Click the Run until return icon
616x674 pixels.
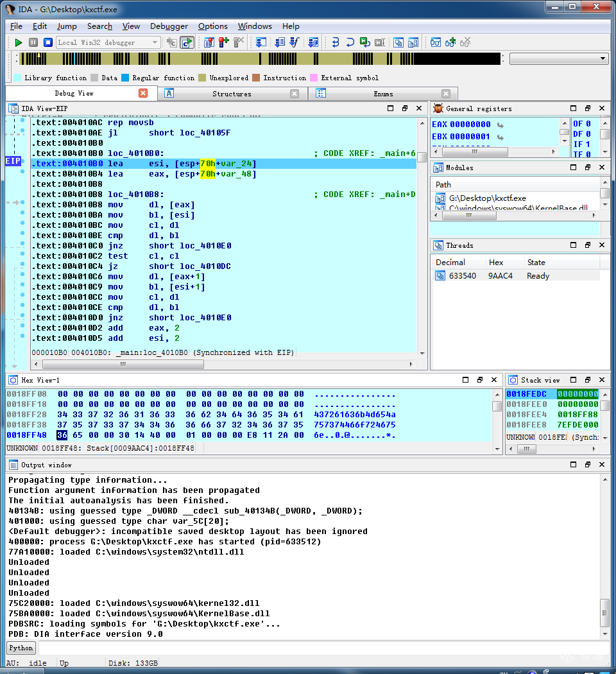(364, 42)
